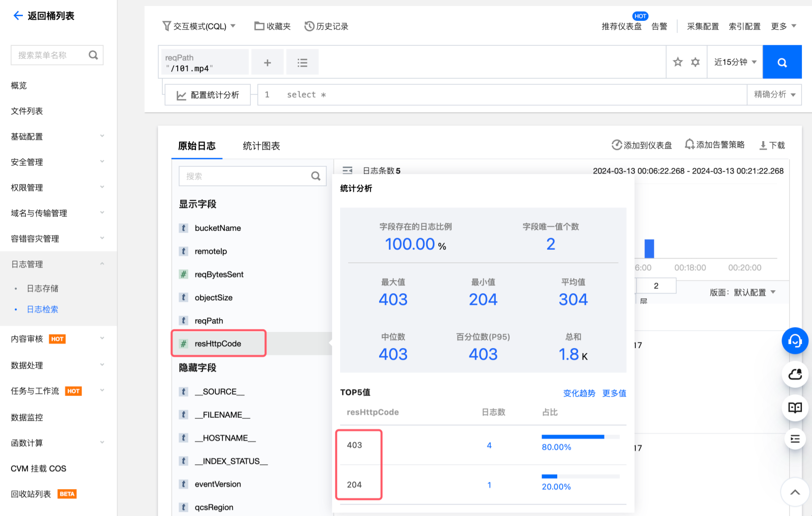Open query settings gear icon

click(x=695, y=62)
